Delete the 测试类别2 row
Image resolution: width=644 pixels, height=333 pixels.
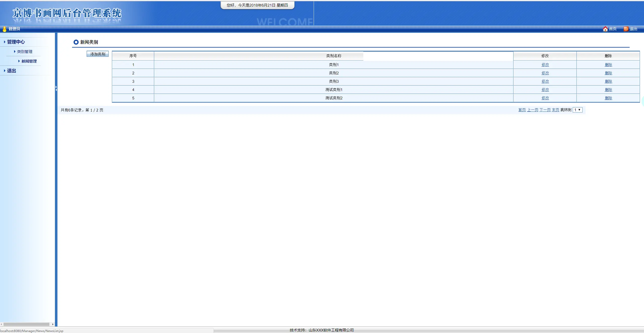[x=608, y=98]
